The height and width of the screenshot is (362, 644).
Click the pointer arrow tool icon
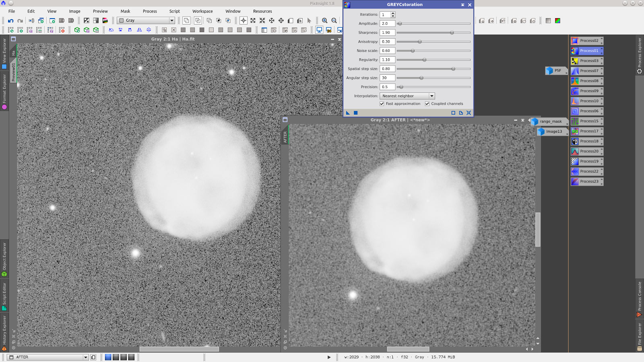pyautogui.click(x=309, y=21)
